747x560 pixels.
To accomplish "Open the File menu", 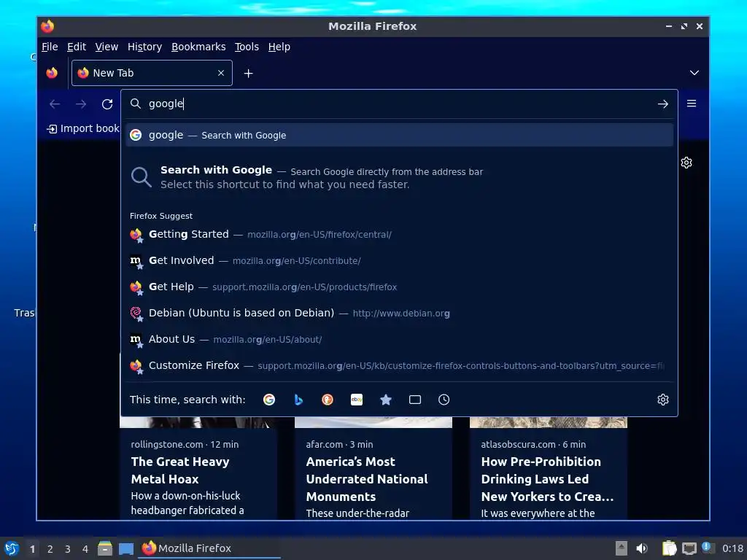I will click(x=50, y=47).
